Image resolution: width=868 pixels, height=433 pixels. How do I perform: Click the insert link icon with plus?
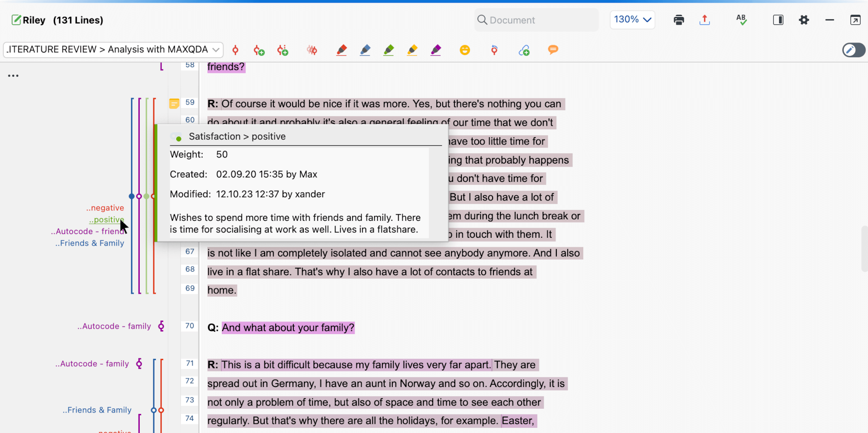pyautogui.click(x=524, y=50)
